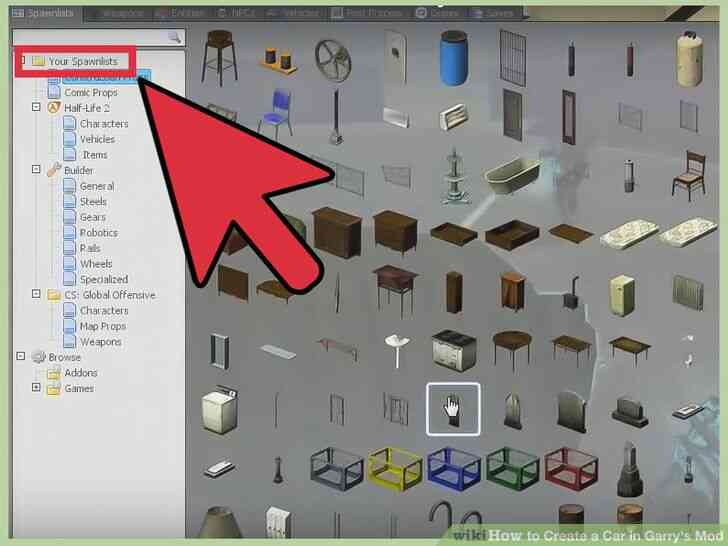
Task: Spawn the cream propane tank prop
Action: [689, 59]
